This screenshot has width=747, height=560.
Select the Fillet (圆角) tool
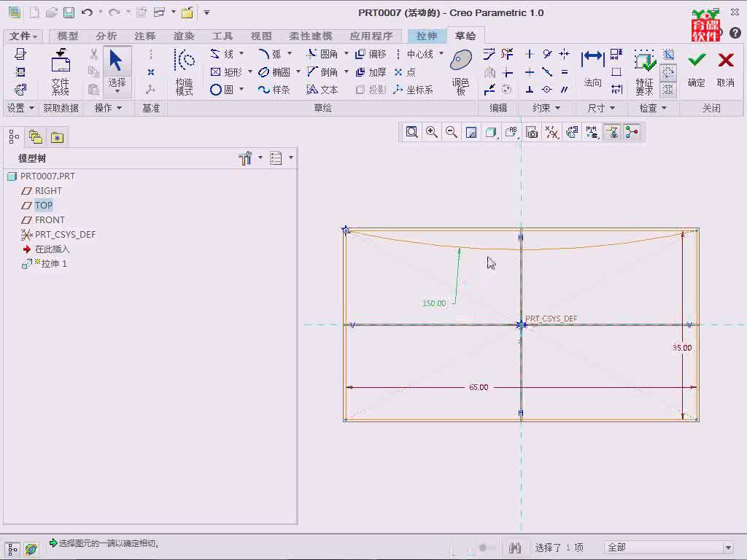[322, 54]
